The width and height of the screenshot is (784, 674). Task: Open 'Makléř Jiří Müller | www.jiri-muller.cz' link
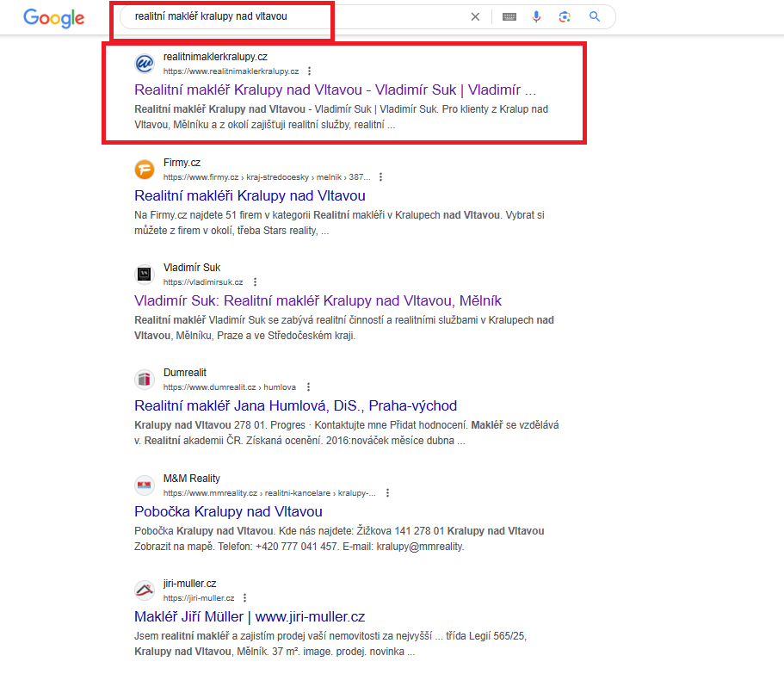coord(250,616)
